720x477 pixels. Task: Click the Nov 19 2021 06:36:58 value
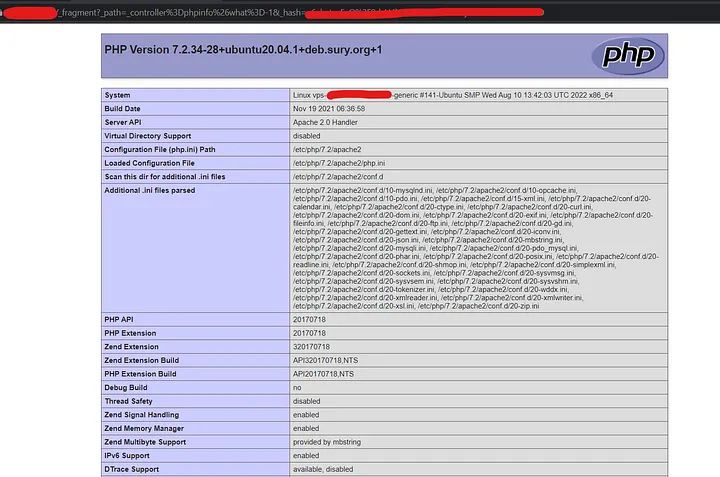point(329,109)
